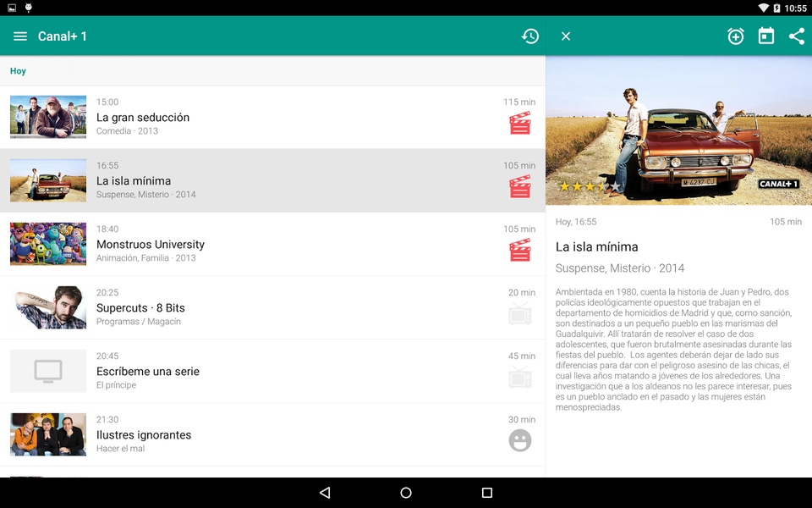This screenshot has height=508, width=812.
Task: Click the 21:30 start time
Action: click(107, 420)
